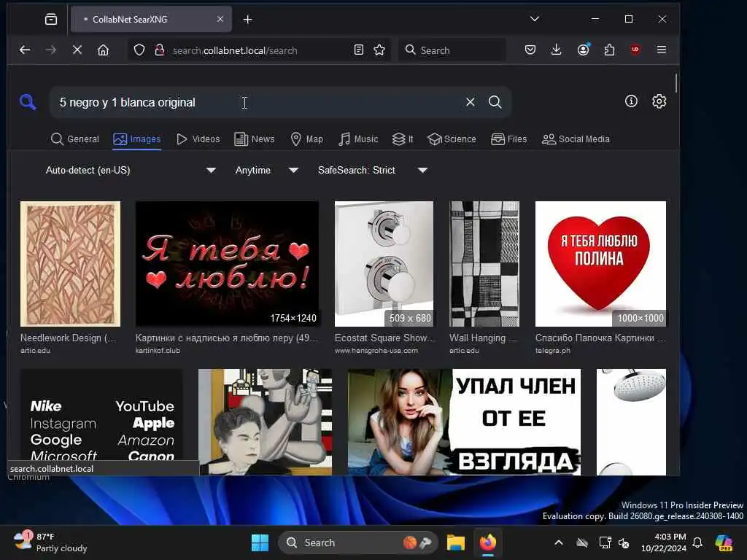
Task: Click the padlock site info icon
Action: click(160, 50)
